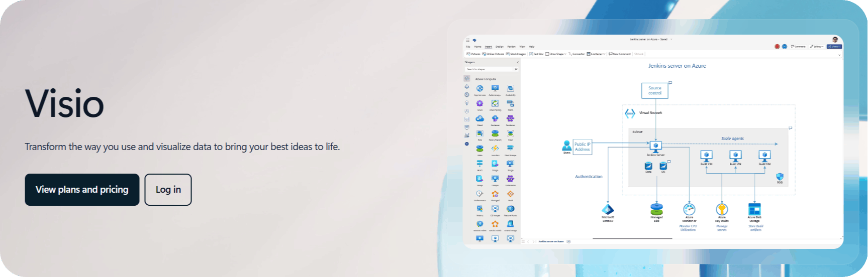Viewport: 868px width, 277px height.
Task: Open the View ribbon tab
Action: point(522,47)
